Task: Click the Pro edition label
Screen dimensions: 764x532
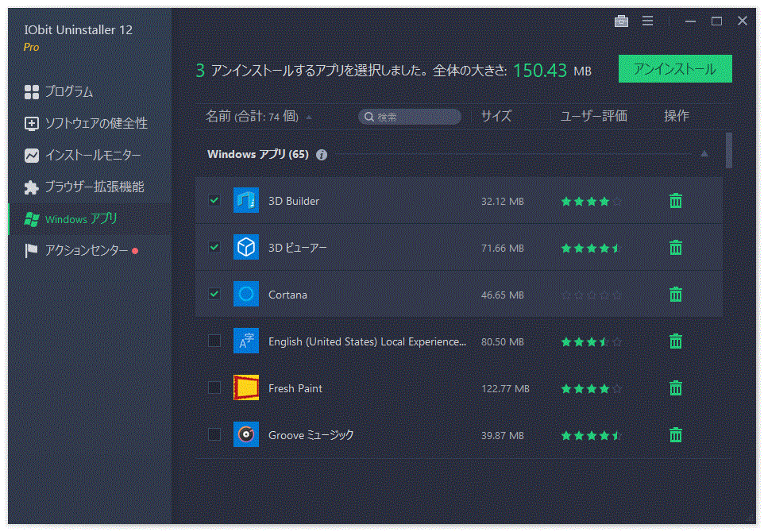Action: pyautogui.click(x=31, y=48)
